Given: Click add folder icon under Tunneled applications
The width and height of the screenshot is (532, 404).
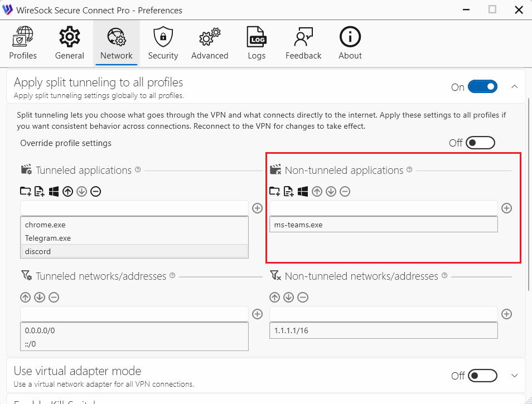Looking at the screenshot, I should pyautogui.click(x=26, y=192).
